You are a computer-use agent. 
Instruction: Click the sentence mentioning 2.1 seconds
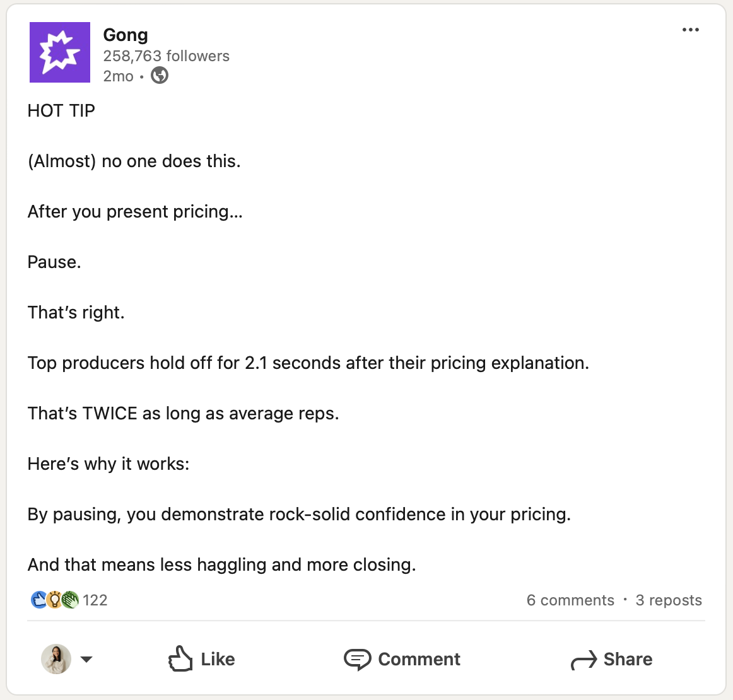coord(308,363)
